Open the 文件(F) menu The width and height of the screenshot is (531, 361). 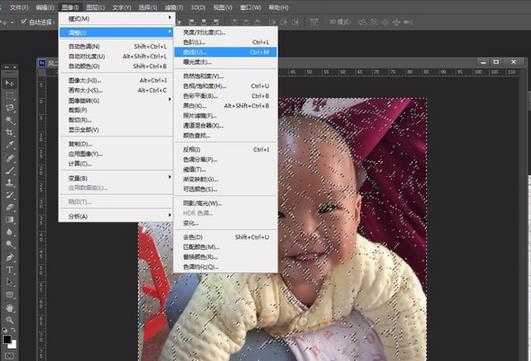coord(19,7)
